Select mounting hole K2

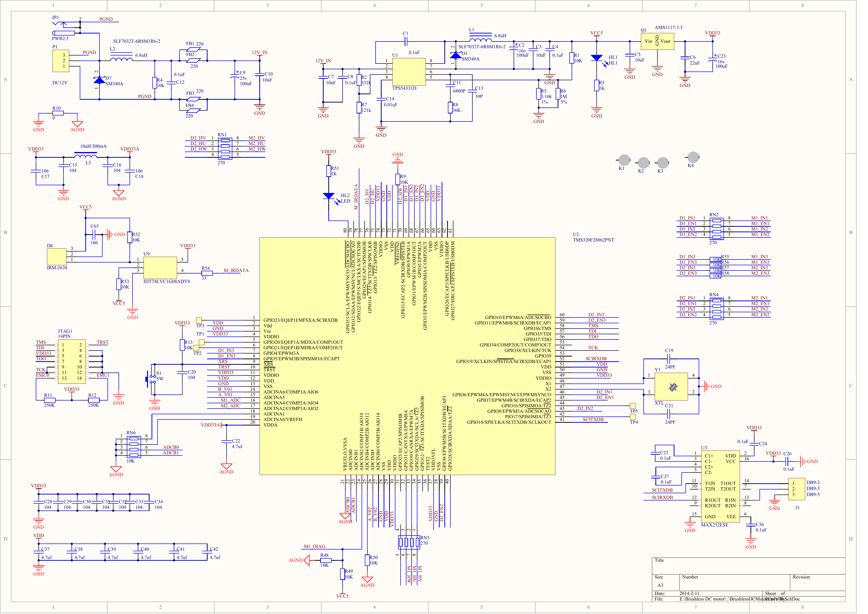(643, 163)
